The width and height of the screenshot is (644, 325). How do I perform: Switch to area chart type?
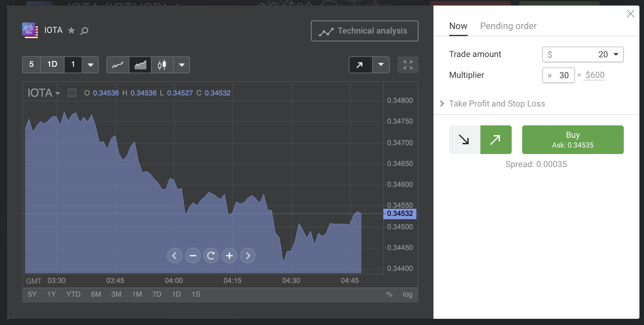tap(140, 65)
